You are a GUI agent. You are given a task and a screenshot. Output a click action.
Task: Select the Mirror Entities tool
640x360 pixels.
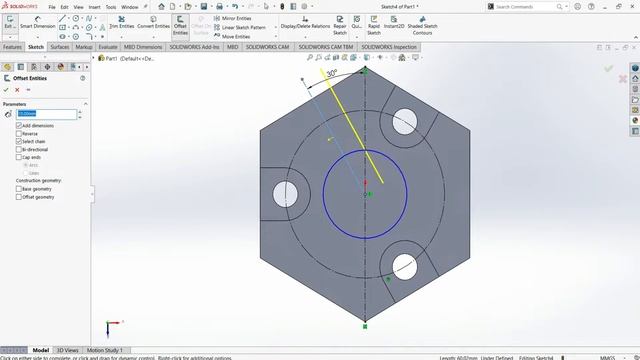233,18
